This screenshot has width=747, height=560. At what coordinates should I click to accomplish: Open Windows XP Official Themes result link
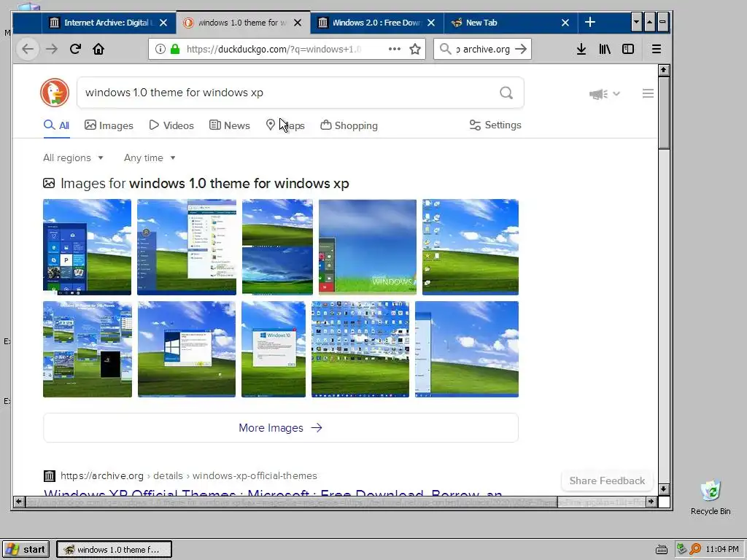273,492
